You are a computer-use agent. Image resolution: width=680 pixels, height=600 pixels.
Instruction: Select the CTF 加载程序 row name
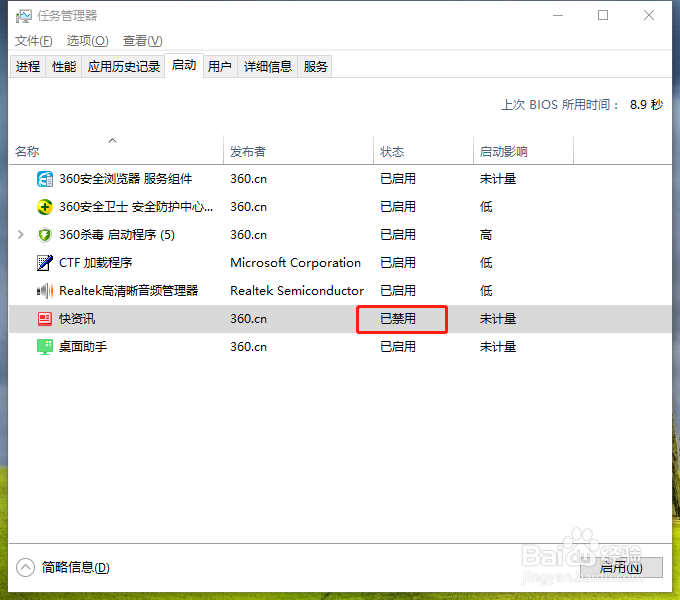pos(95,263)
